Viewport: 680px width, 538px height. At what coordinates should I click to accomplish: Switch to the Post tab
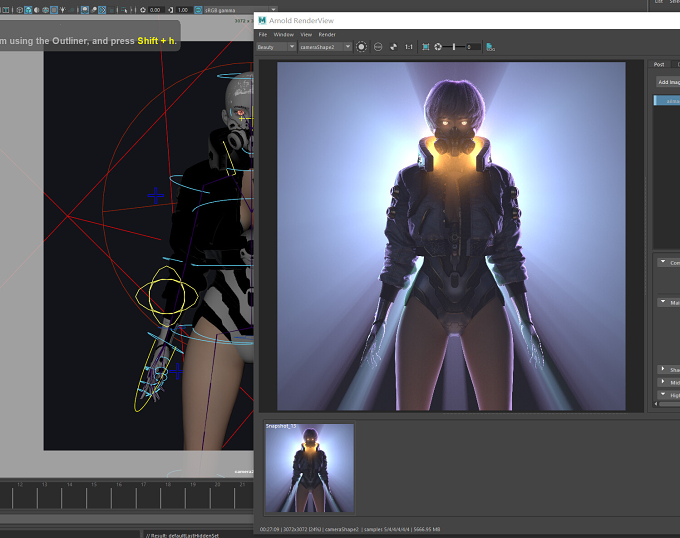click(x=659, y=64)
